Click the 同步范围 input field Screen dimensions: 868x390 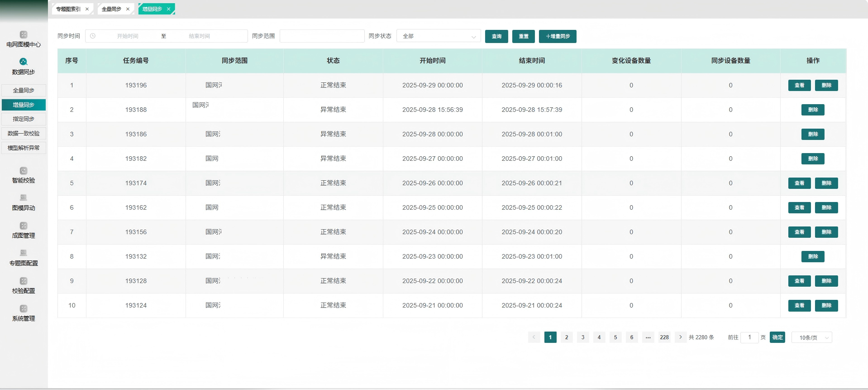coord(322,36)
